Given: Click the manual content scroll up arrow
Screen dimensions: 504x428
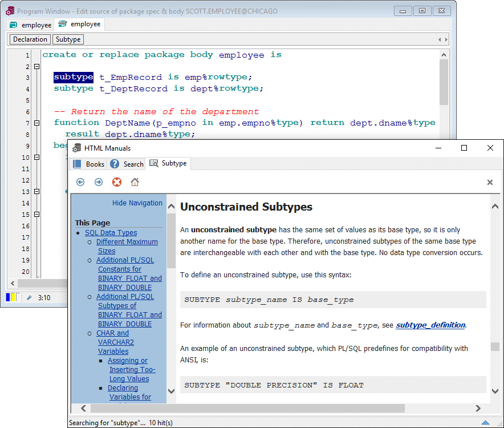Looking at the screenshot, I should (x=495, y=207).
